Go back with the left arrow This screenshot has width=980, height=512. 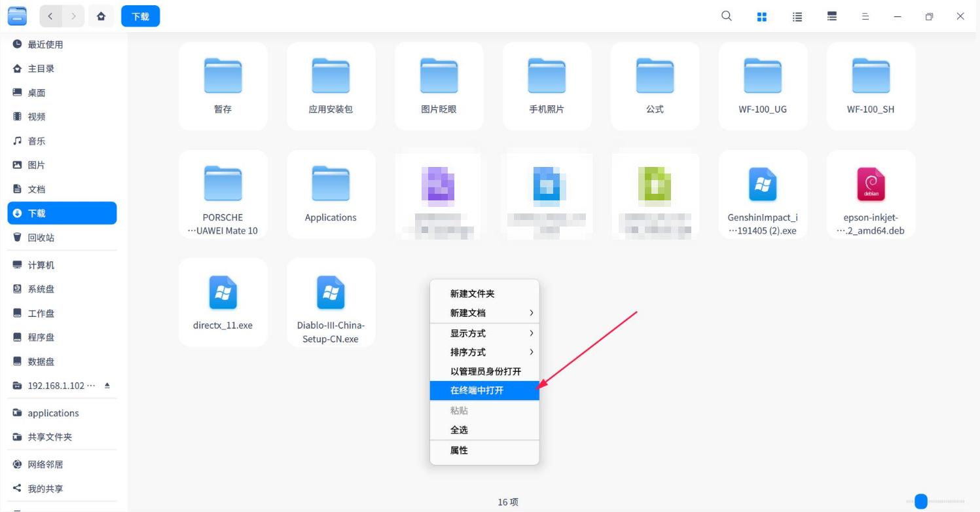pos(50,16)
